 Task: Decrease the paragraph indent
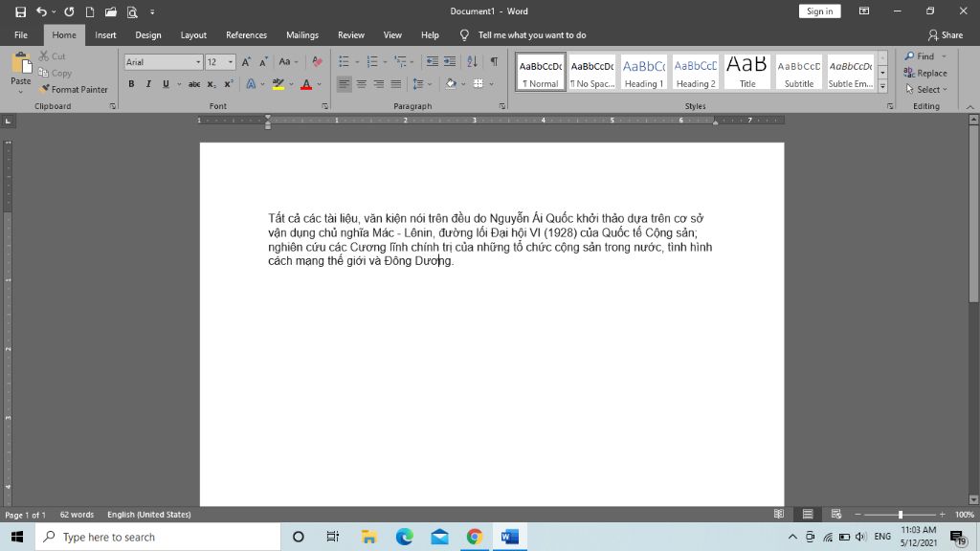click(x=432, y=61)
